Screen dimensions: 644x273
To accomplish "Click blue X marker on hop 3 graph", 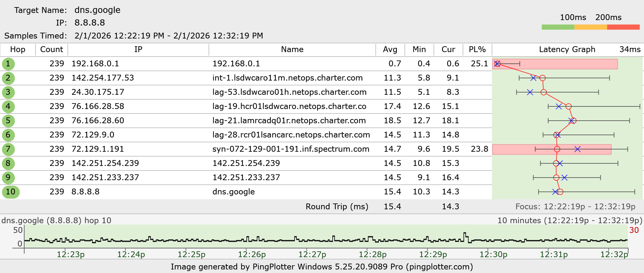I will (530, 92).
